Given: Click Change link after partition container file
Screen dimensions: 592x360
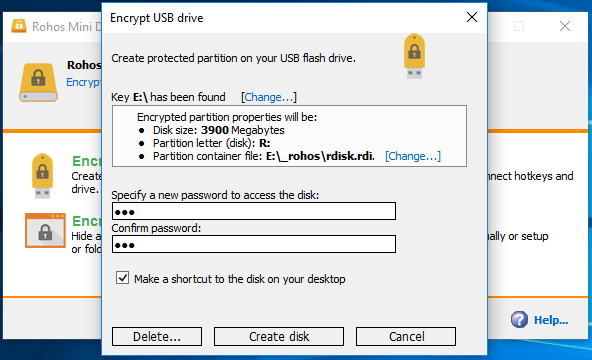Looking at the screenshot, I should [413, 156].
